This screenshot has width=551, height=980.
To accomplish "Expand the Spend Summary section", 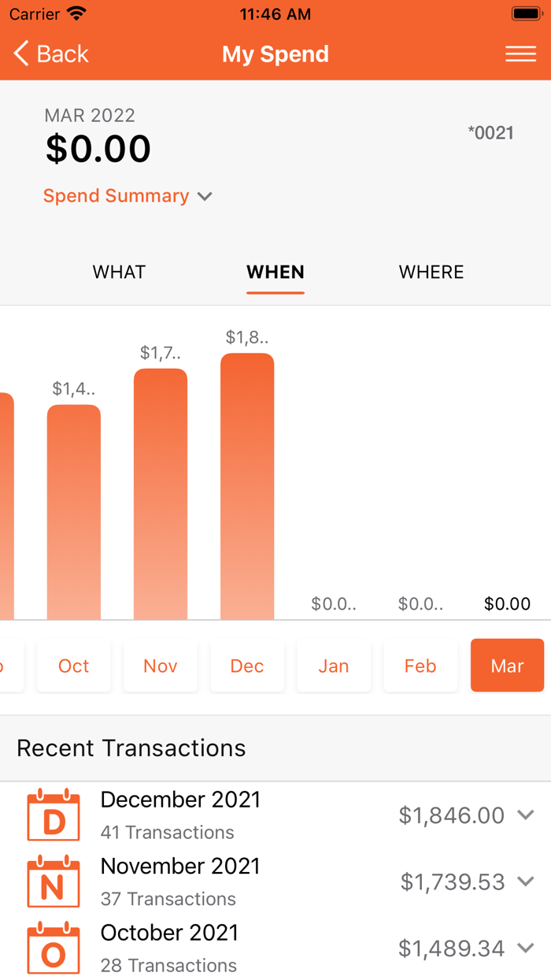I will click(x=128, y=196).
